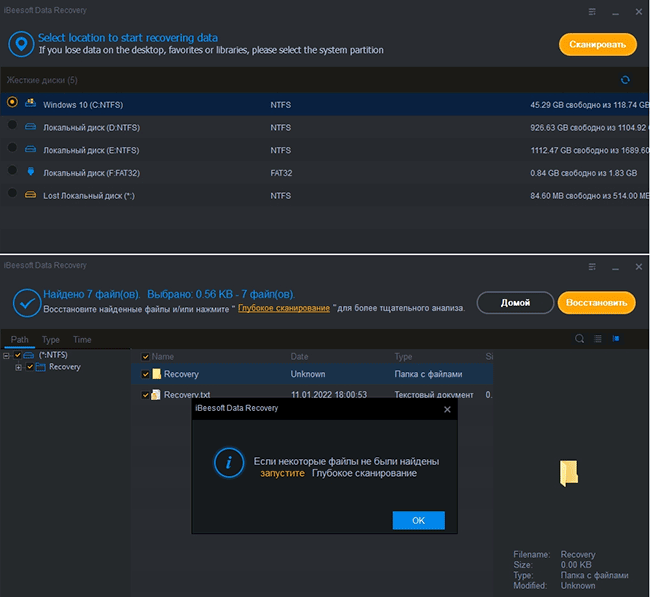Toggle the Recovery tree folder checkbox
The image size is (650, 597).
tap(29, 366)
